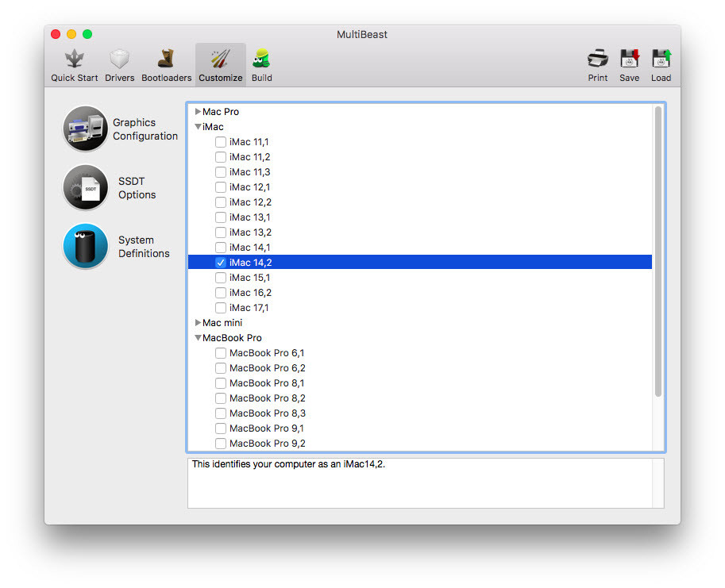Click the Load label
Image resolution: width=725 pixels, height=588 pixels.
(661, 78)
